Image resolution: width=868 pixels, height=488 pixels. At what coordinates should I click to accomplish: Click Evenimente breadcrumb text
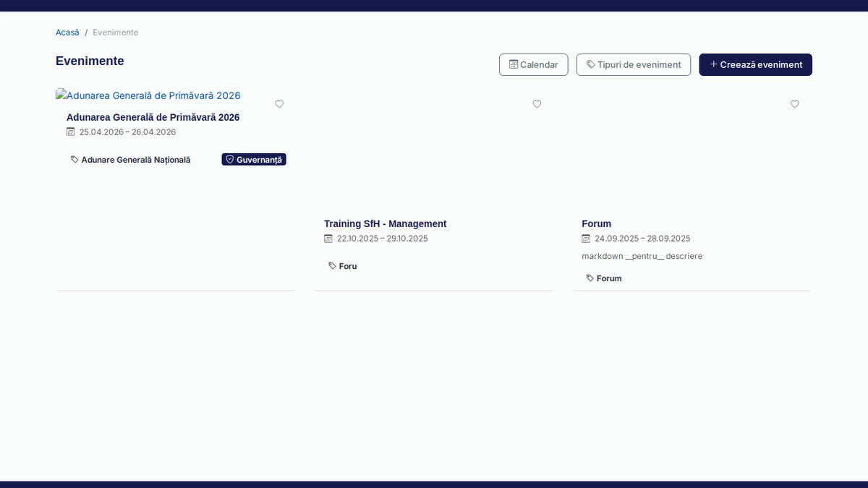click(x=115, y=33)
